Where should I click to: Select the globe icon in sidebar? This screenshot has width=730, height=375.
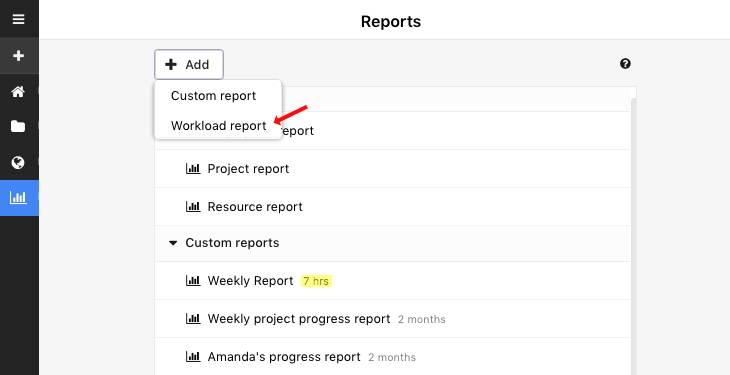18,162
